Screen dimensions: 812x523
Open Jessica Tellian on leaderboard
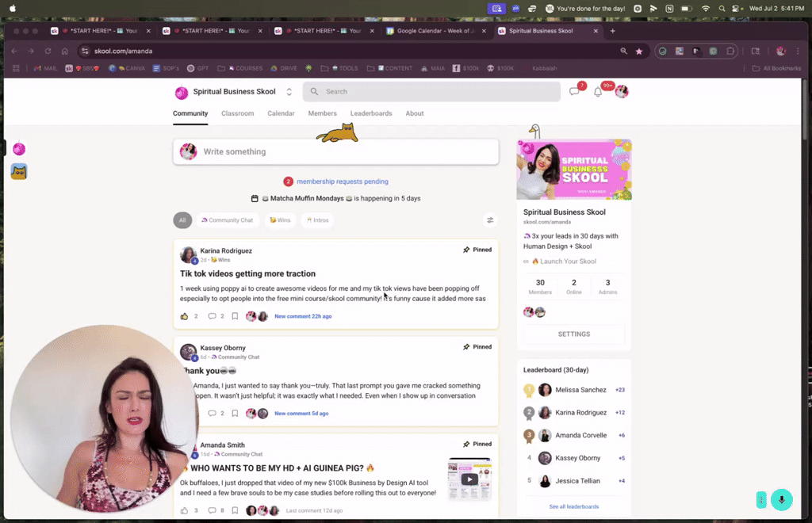click(577, 481)
